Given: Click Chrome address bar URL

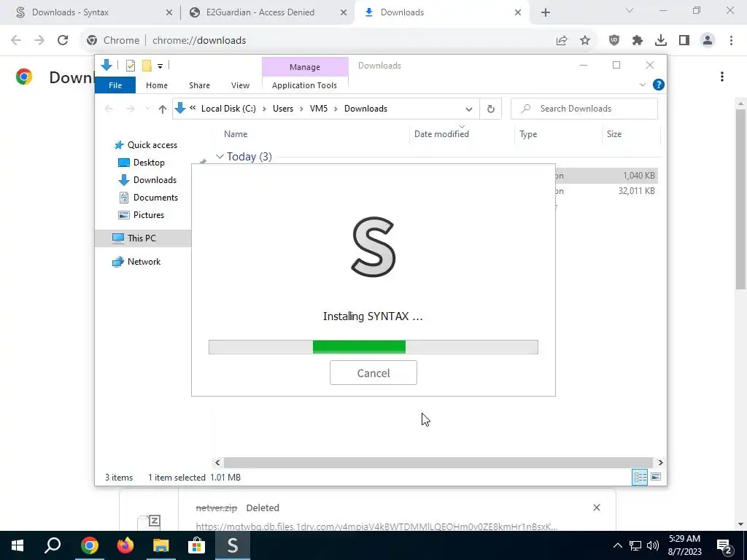Looking at the screenshot, I should pos(199,41).
